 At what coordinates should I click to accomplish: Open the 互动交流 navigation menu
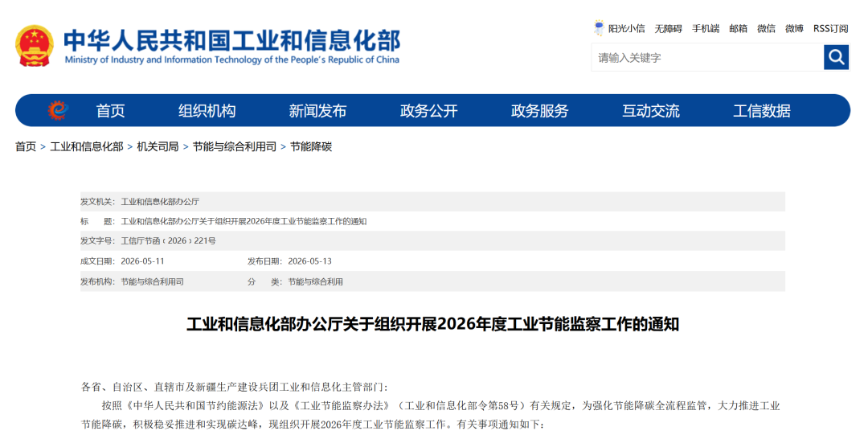coord(650,111)
